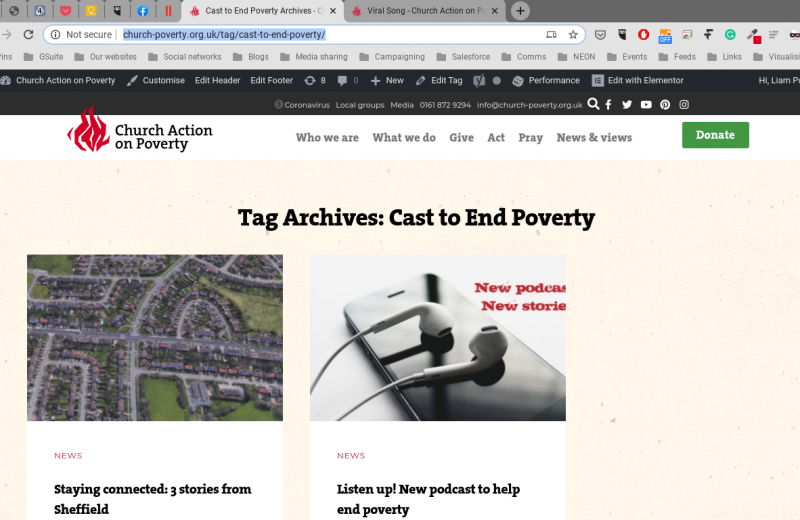Open the Comms bookmarks folder
This screenshot has width=800, height=520.
pyautogui.click(x=523, y=57)
